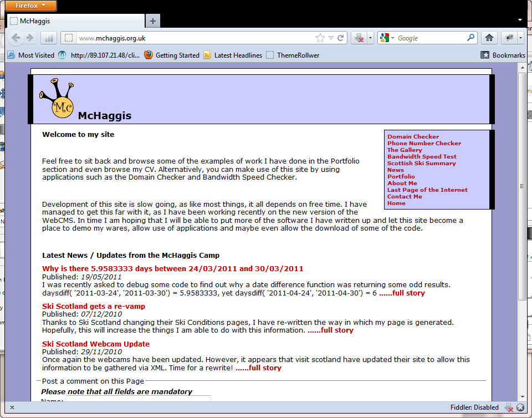The image size is (532, 418).
Task: View the Scottish Ski Summary
Action: pos(421,163)
